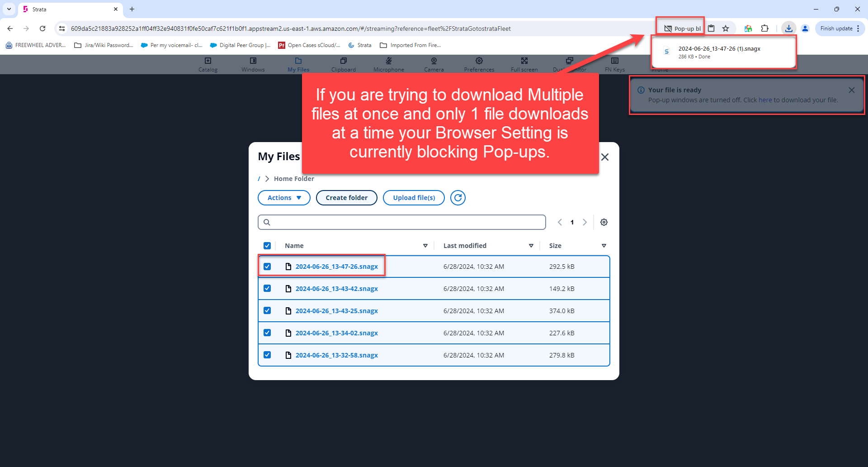Click here to download your file

tap(765, 100)
